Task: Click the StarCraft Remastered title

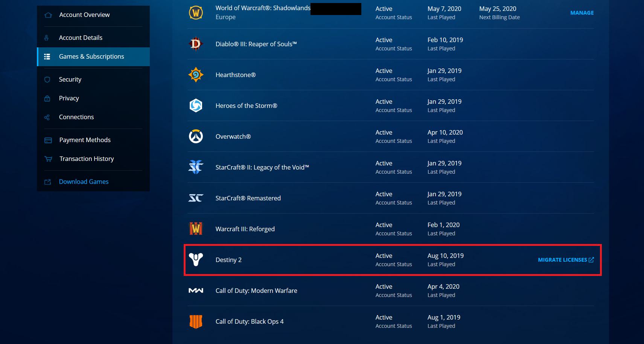Action: click(x=248, y=198)
